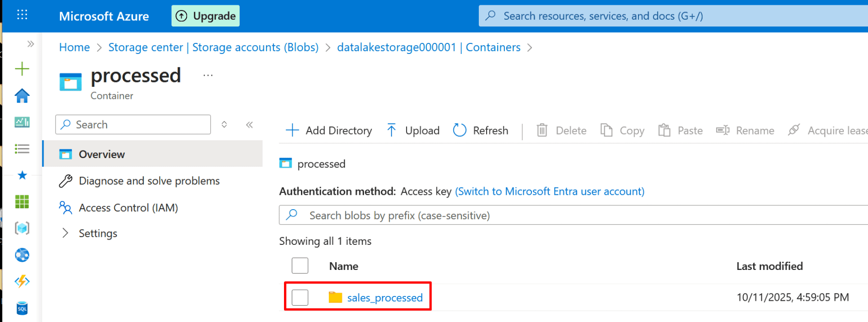Open All resources green grid icon

22,201
